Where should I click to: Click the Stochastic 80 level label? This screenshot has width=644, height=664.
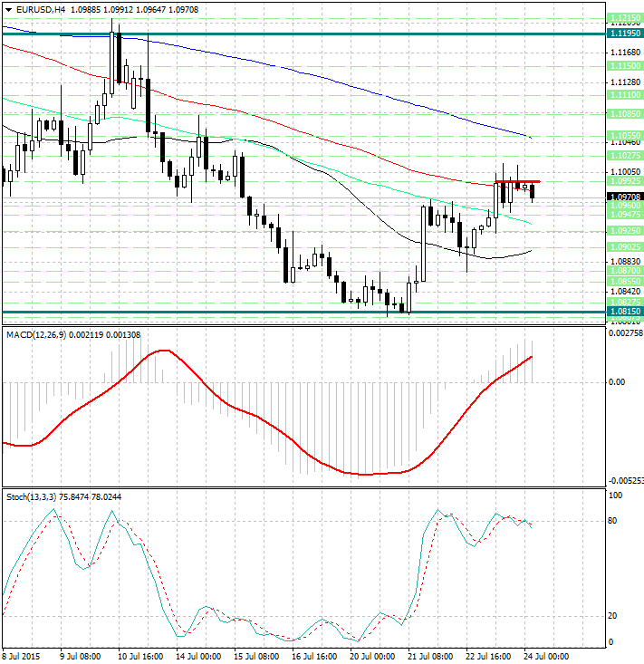(x=612, y=521)
